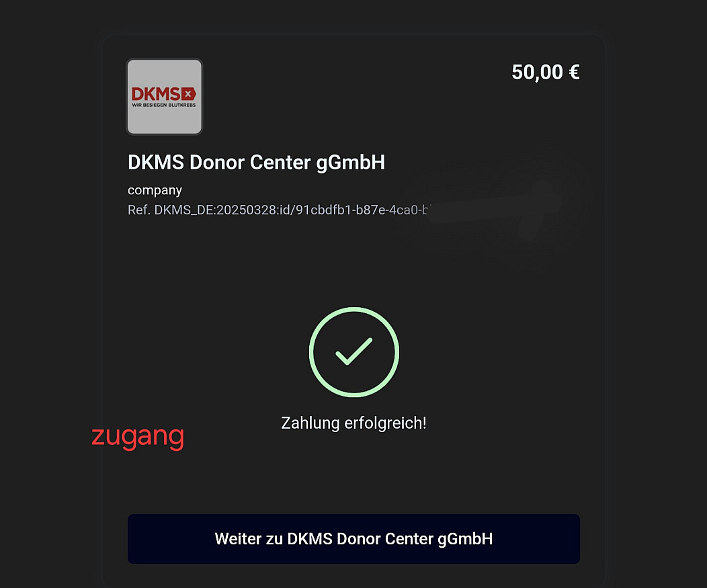Click the green circle ring around checkmark
The height and width of the screenshot is (588, 707).
354,352
